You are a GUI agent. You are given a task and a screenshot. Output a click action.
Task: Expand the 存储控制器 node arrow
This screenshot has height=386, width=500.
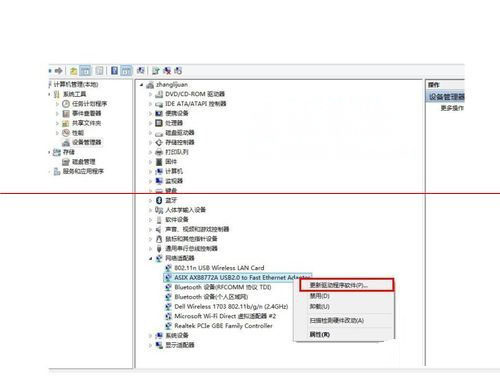150,143
